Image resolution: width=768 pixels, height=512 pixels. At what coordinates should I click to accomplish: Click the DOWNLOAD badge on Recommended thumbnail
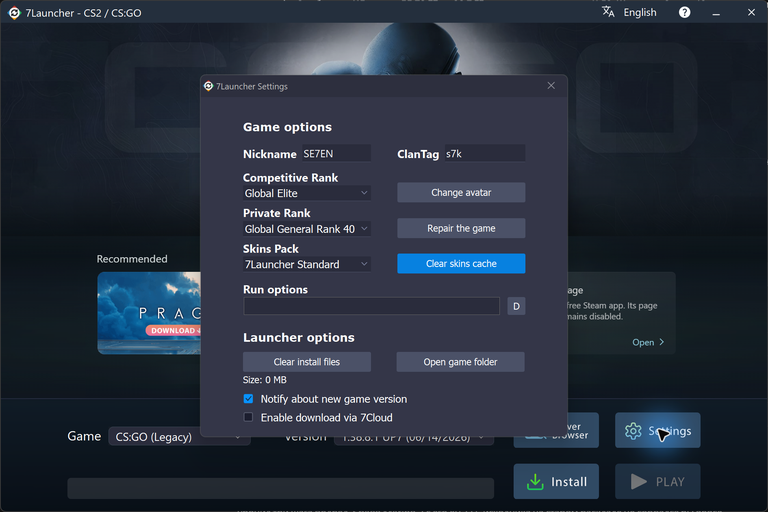(x=175, y=331)
